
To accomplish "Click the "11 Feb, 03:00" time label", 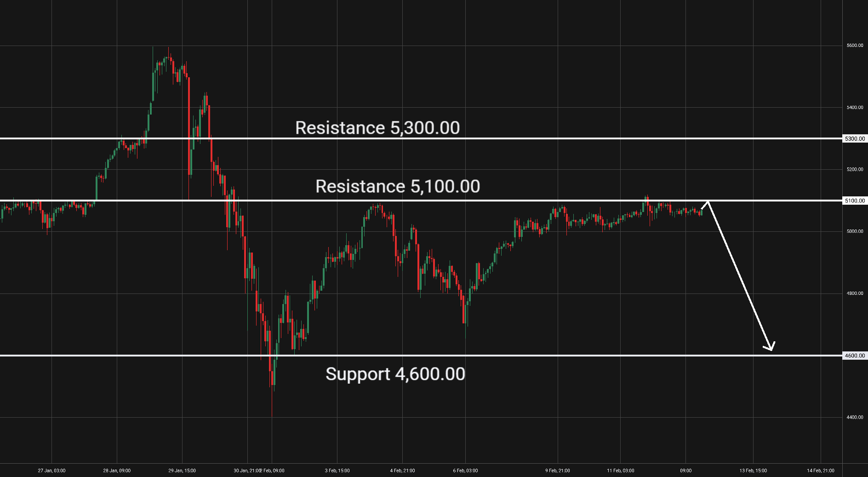I will 620,471.
